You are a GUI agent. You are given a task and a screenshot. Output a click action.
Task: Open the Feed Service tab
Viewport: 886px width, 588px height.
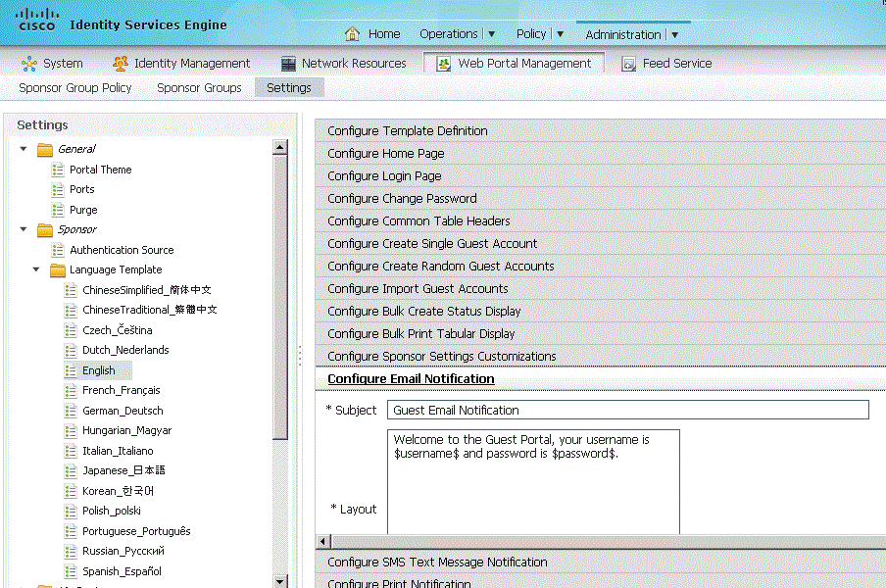pos(666,64)
